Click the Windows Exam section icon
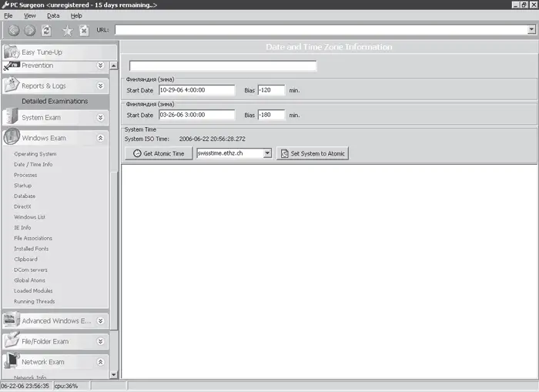Image resolution: width=539 pixels, height=392 pixels. pos(12,138)
